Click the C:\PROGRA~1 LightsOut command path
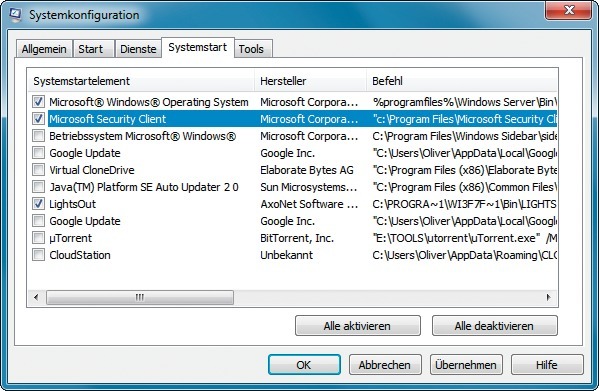Viewport: 599px width, 391px height. [465, 204]
